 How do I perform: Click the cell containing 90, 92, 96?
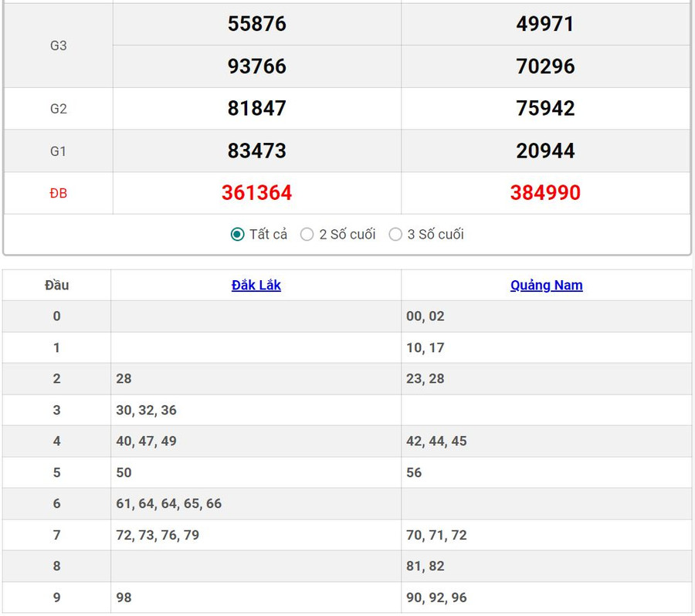click(436, 597)
